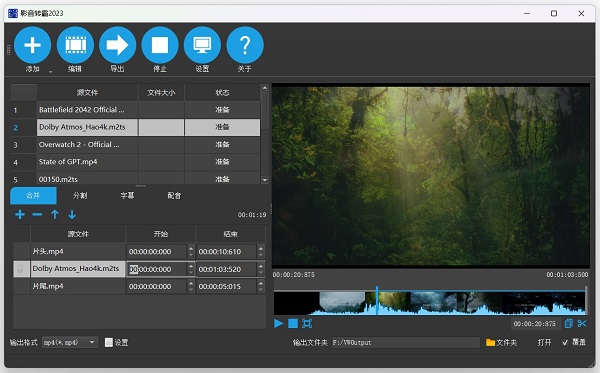This screenshot has height=373, width=600.
Task: Click the Dolby Atmos clip start time stepper
Action: [191, 269]
